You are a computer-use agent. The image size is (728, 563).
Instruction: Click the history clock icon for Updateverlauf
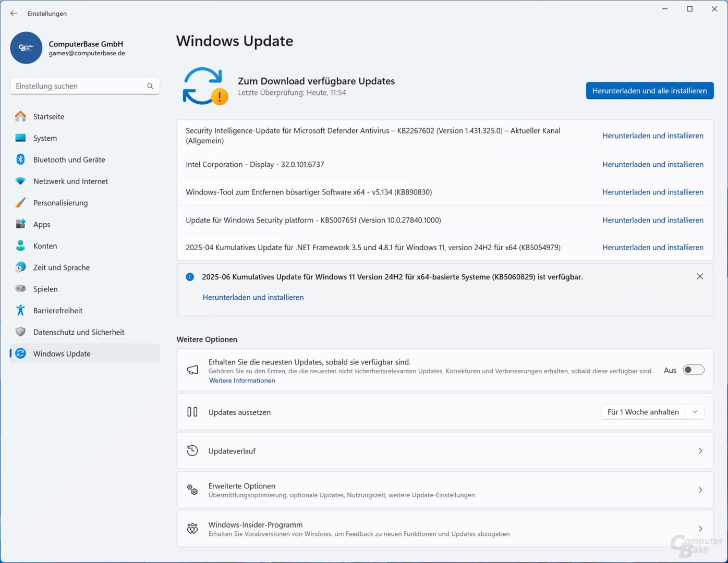[192, 451]
